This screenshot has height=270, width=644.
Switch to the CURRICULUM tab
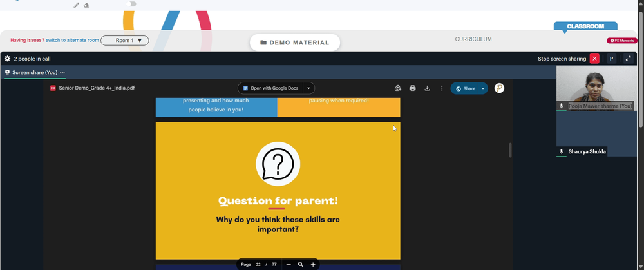[x=473, y=39]
